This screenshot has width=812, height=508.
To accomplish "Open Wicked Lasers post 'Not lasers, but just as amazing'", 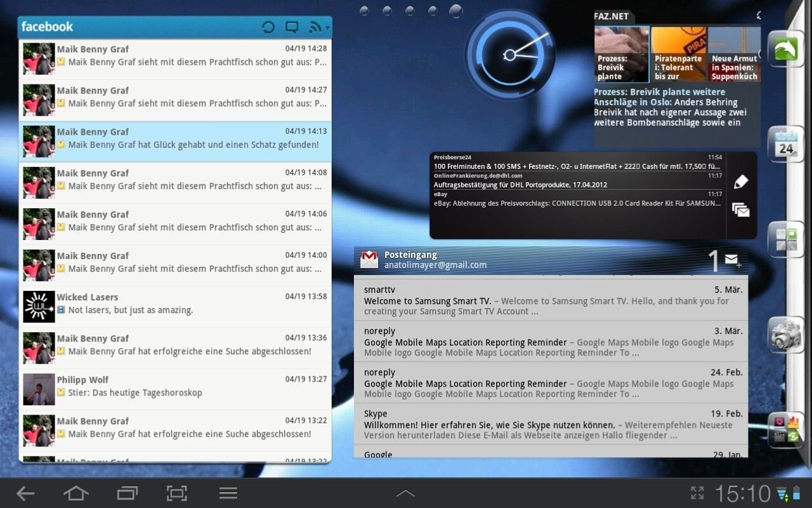I will [175, 307].
